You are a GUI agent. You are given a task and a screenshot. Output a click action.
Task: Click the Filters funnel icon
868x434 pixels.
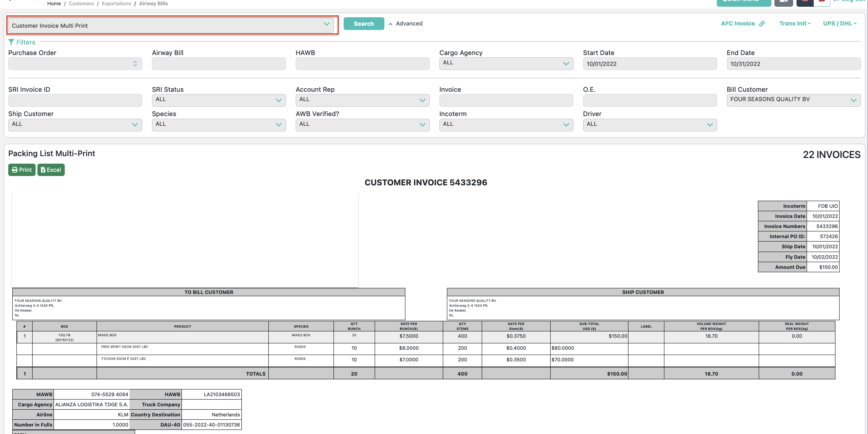[11, 42]
